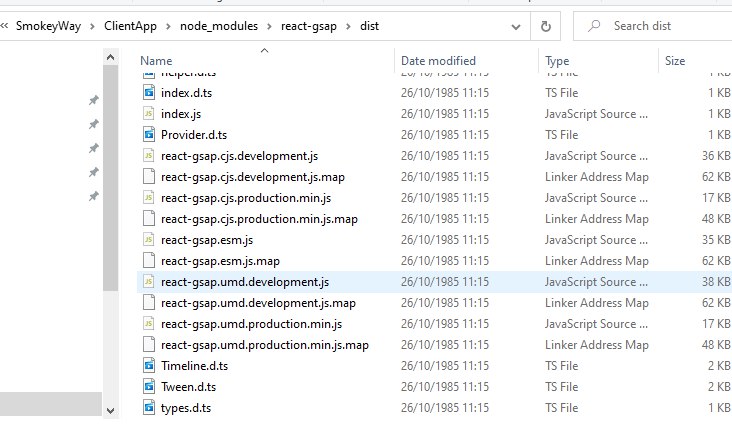
Task: Select the react-gsap.esm.js.map file name
Action: click(220, 261)
